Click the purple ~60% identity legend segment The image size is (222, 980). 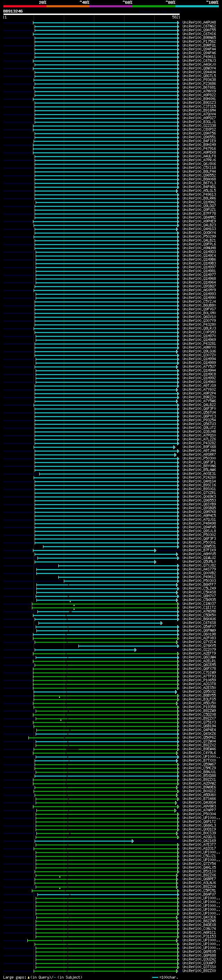coord(111,6)
